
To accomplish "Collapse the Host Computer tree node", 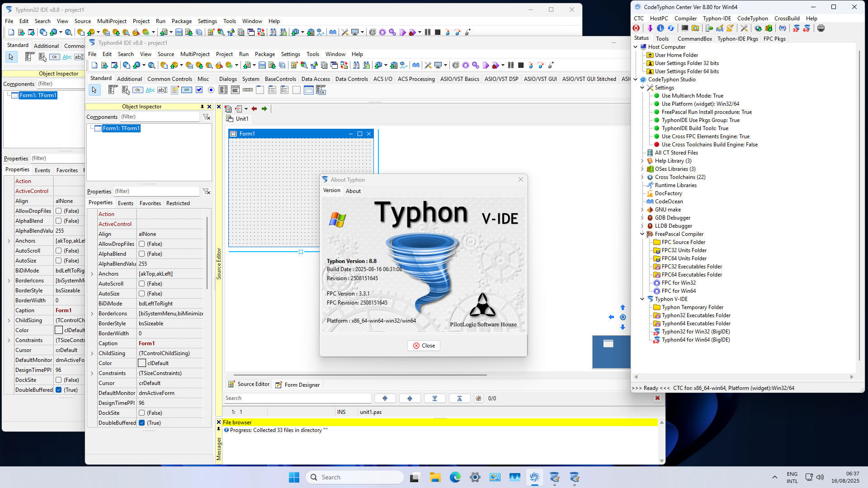I will (636, 47).
